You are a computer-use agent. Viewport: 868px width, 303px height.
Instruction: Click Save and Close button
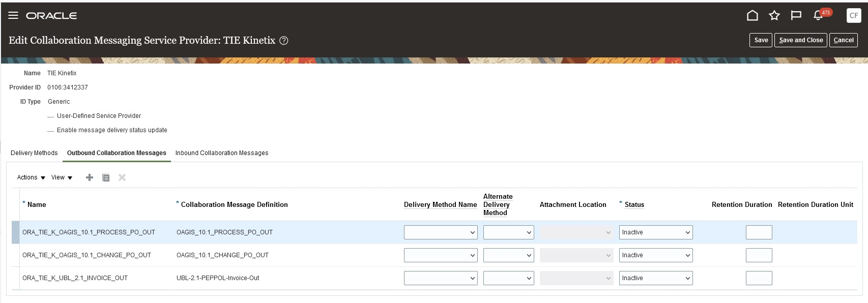(800, 40)
